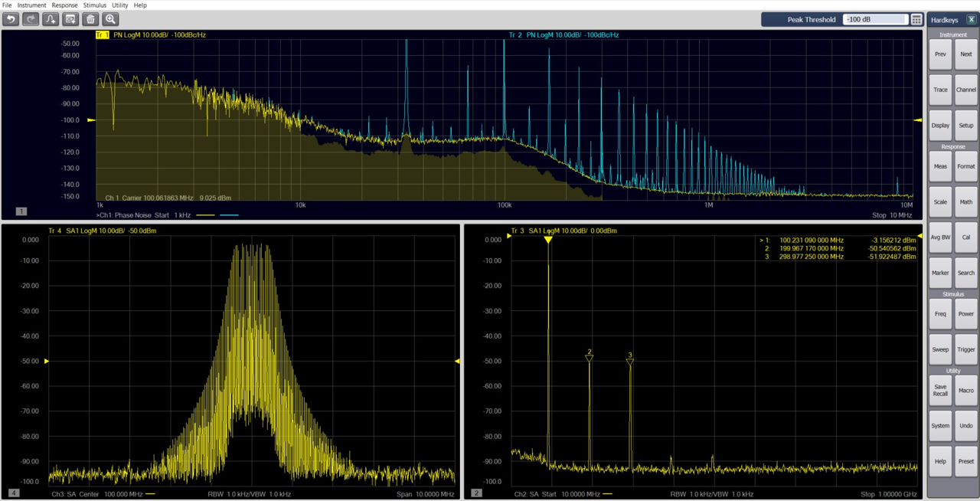Select the Add Trace toolbar icon
980x501 pixels.
pyautogui.click(x=50, y=19)
